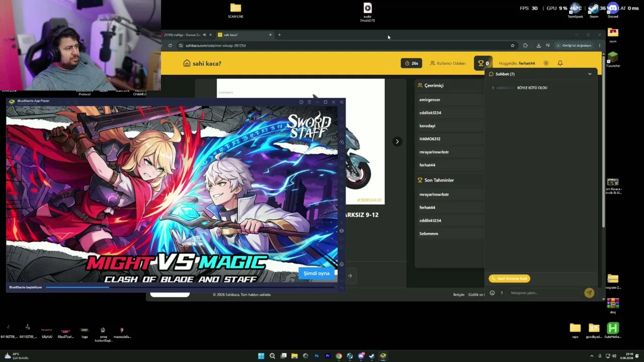Open the trophy score badge in header
Screen dimensions: 644x362
[x=484, y=63]
